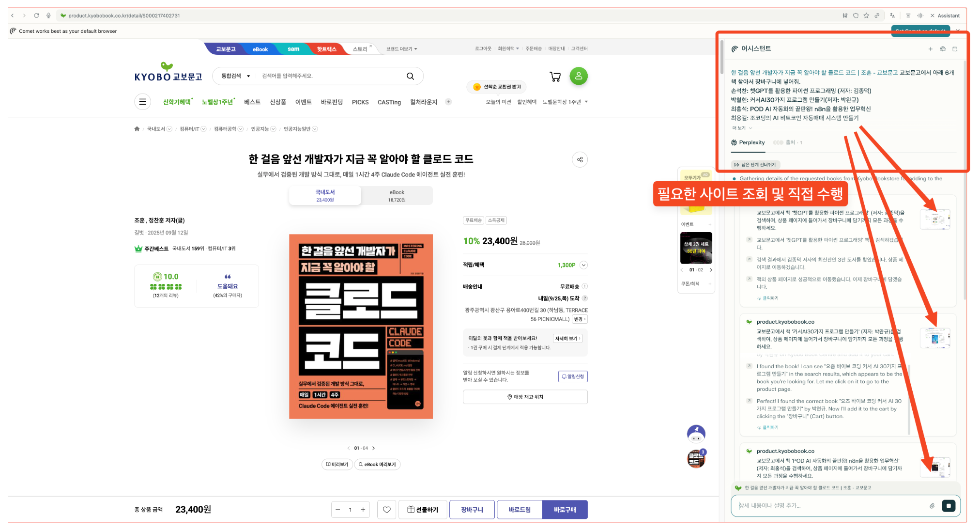This screenshot has width=980, height=531.
Task: Click the shield privacy icon in address bar
Action: tap(856, 16)
